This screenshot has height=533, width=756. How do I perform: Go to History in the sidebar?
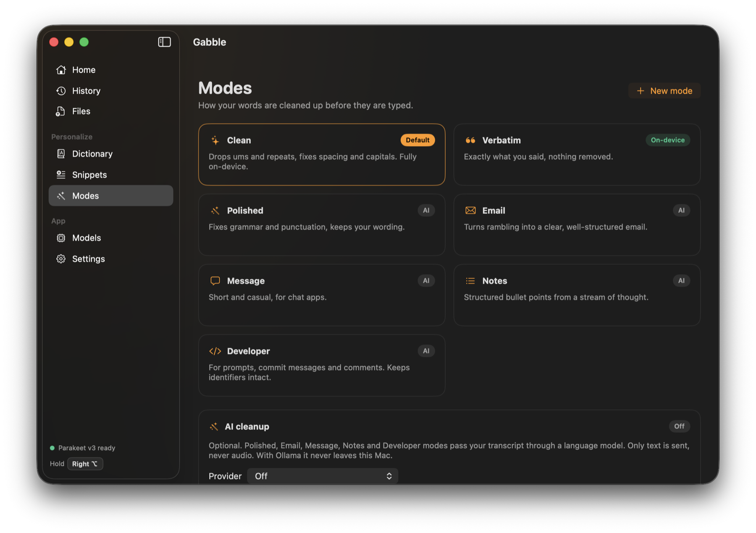[x=111, y=91]
